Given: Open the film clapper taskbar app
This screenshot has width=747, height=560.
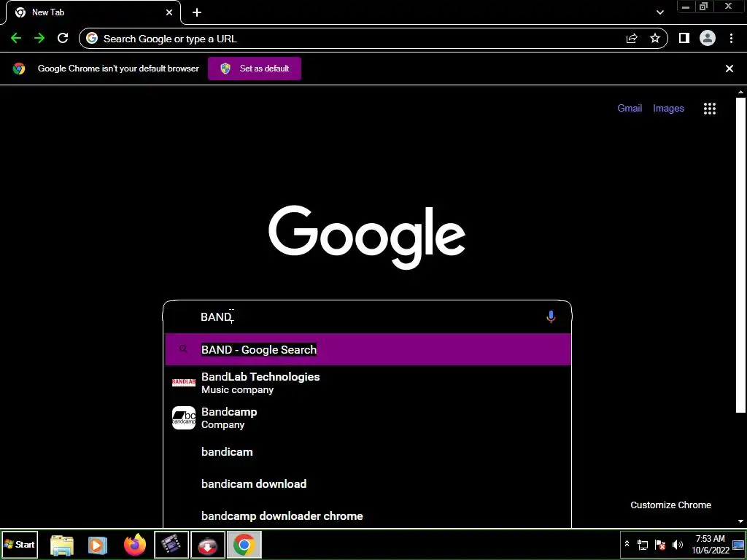Looking at the screenshot, I should 171,544.
